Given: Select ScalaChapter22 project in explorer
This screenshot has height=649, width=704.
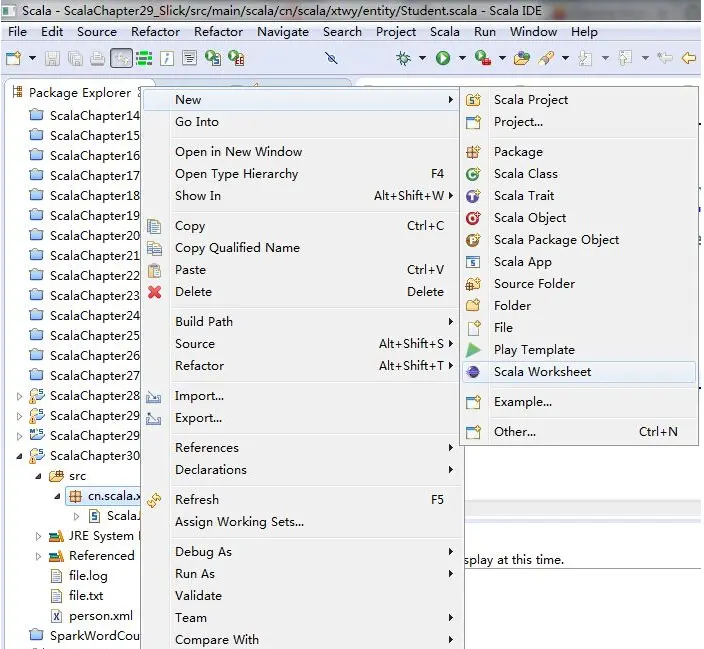Looking at the screenshot, I should tap(84, 275).
